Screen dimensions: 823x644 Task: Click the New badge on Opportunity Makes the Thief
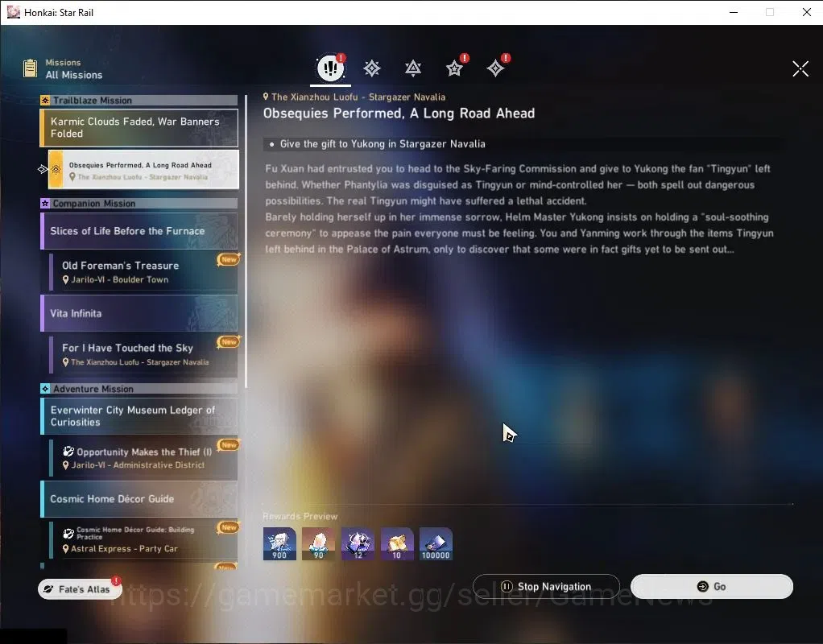point(229,445)
